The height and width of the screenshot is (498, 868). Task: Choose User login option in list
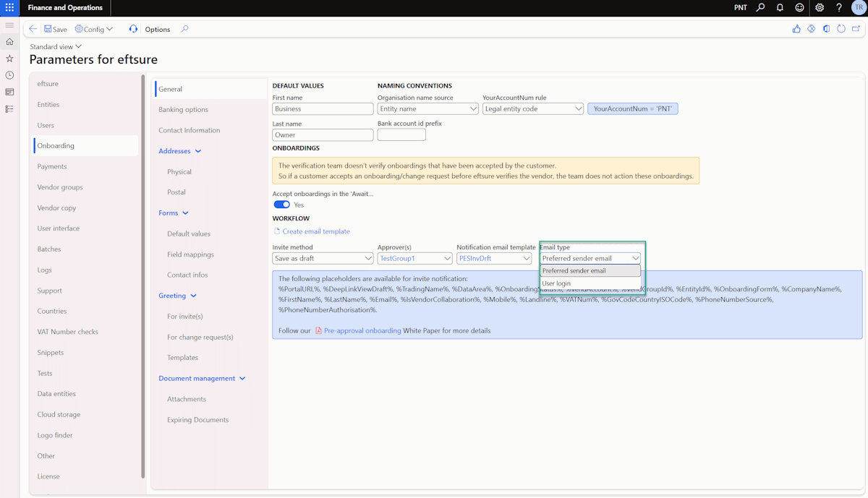pos(590,283)
